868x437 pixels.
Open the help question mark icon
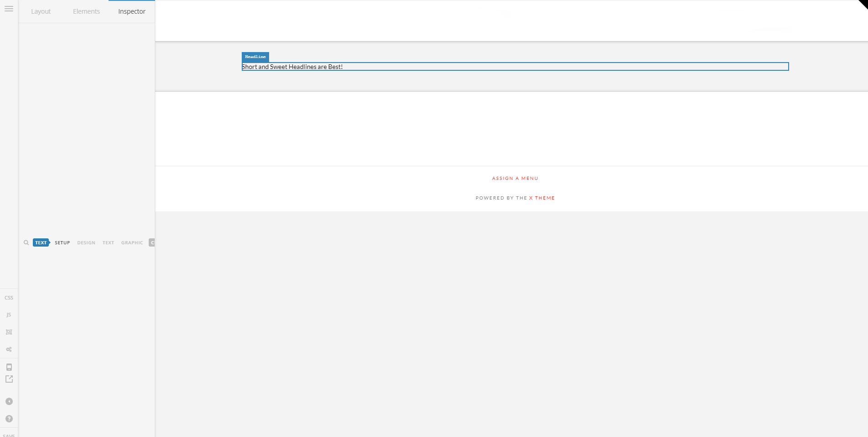pyautogui.click(x=9, y=419)
